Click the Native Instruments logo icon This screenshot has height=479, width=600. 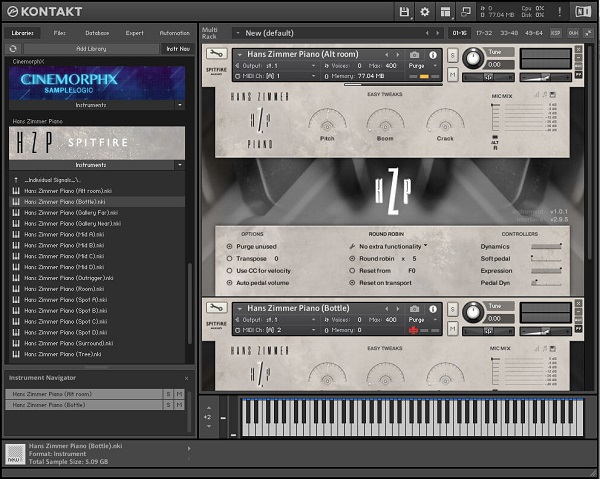[583, 12]
